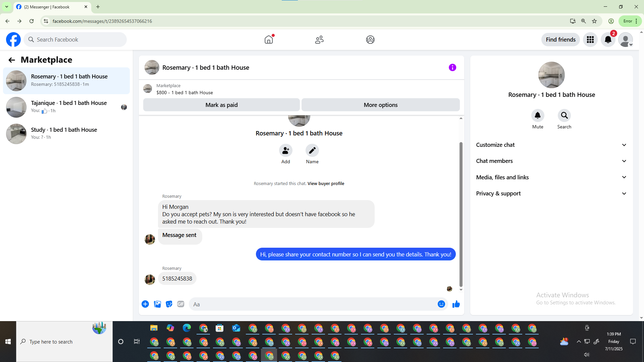Screen dimensions: 644x362
Task: Choose a GIF icon
Action: point(181,304)
